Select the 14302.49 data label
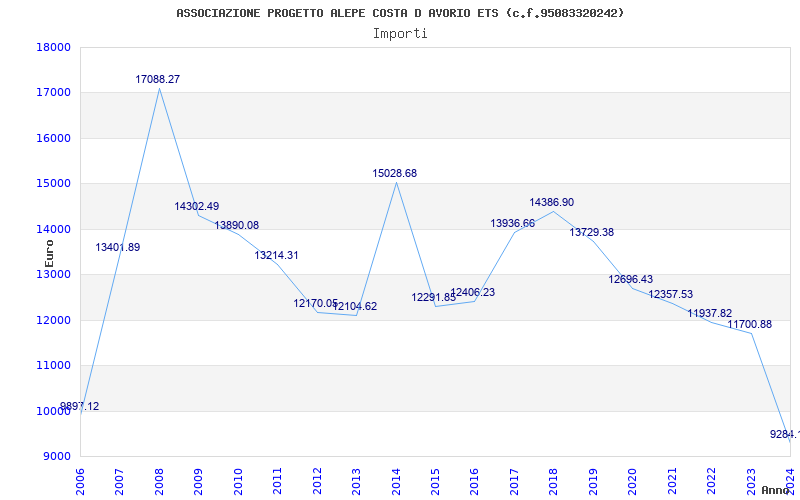The image size is (800, 500). pos(197,207)
